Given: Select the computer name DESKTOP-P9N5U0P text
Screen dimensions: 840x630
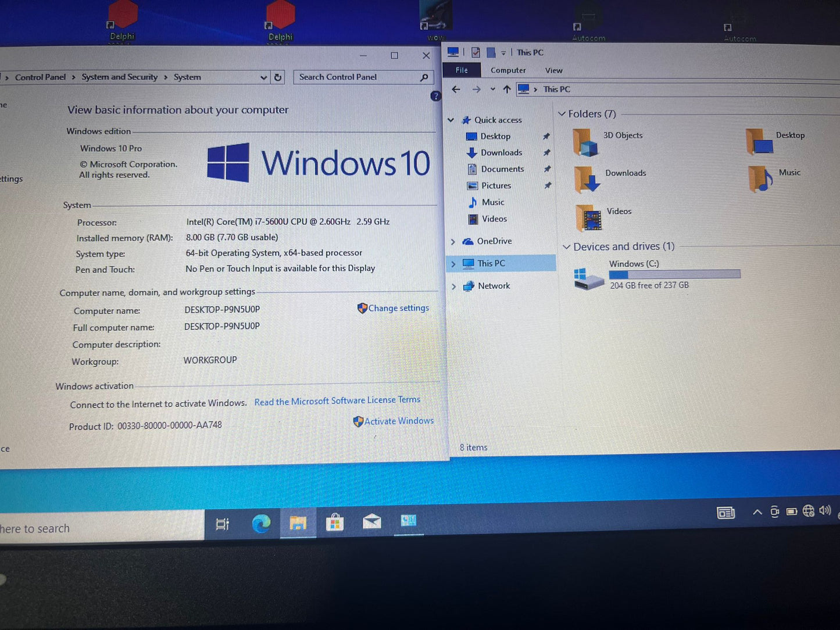Looking at the screenshot, I should click(x=222, y=310).
